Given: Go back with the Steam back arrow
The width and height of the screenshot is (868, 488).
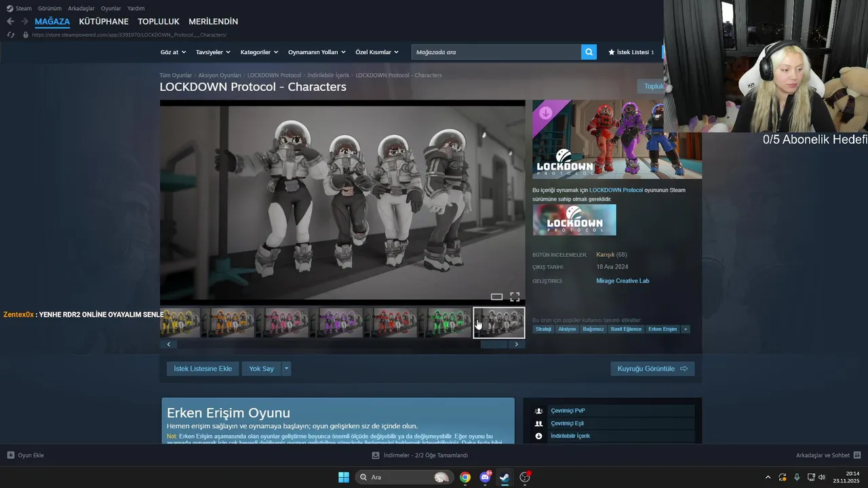Looking at the screenshot, I should (x=10, y=22).
